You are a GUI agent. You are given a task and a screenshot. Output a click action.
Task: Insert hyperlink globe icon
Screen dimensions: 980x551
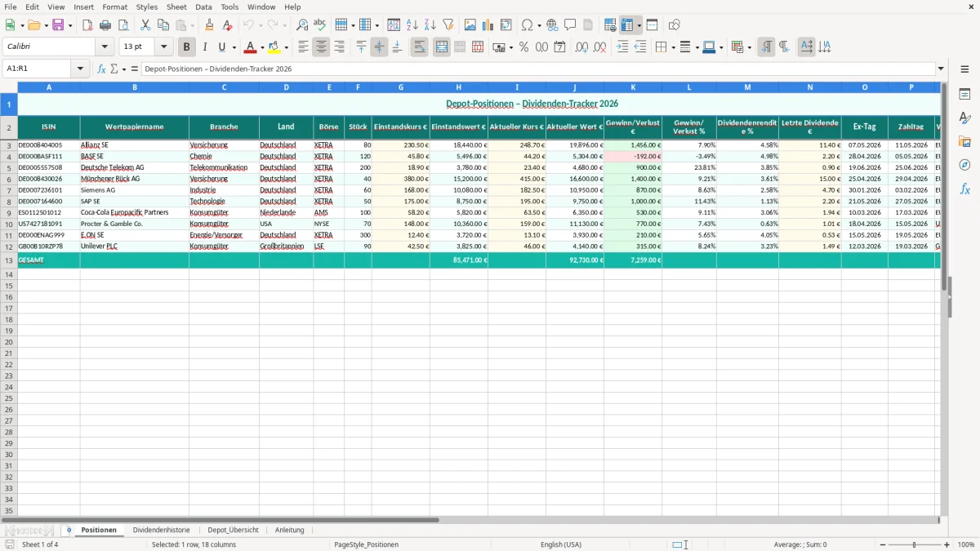point(552,25)
